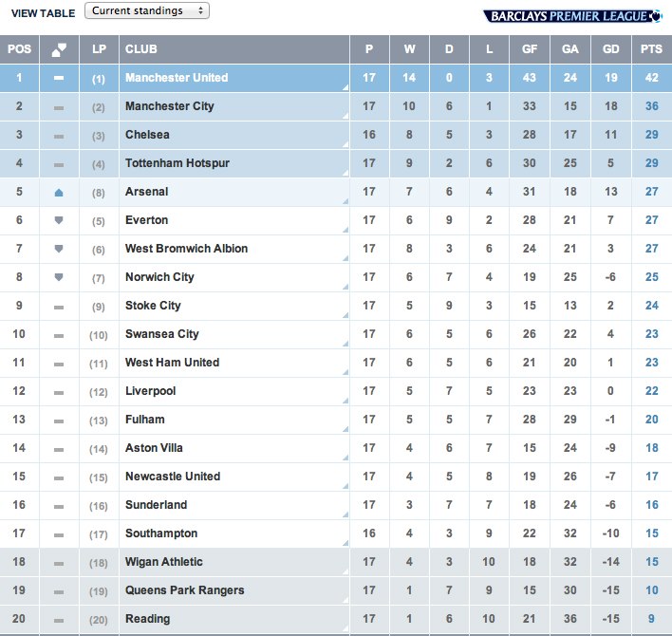Select the Queens Park Rangers club name

tap(184, 590)
